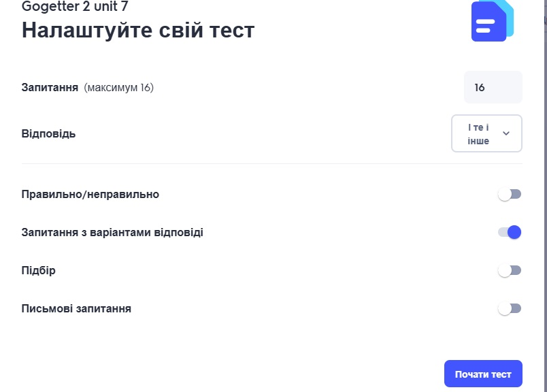Open the "І те і інше" answer dropdown
The height and width of the screenshot is (392, 547).
(486, 133)
